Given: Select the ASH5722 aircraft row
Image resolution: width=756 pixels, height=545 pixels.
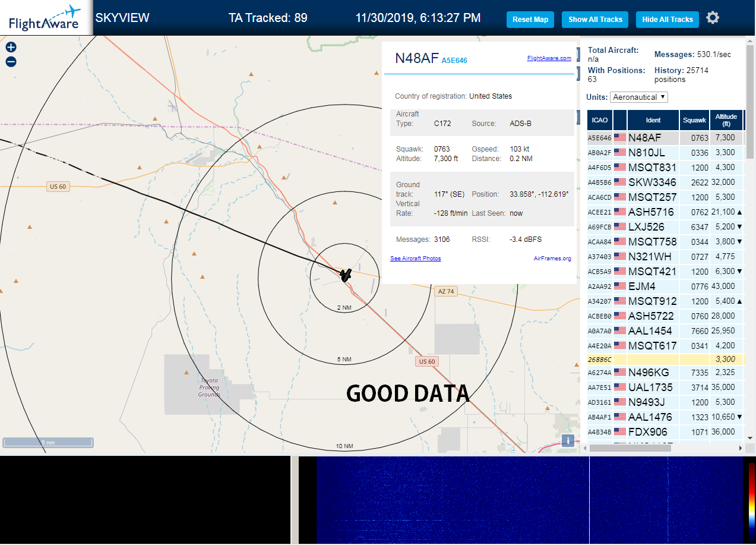Looking at the screenshot, I should (x=665, y=316).
